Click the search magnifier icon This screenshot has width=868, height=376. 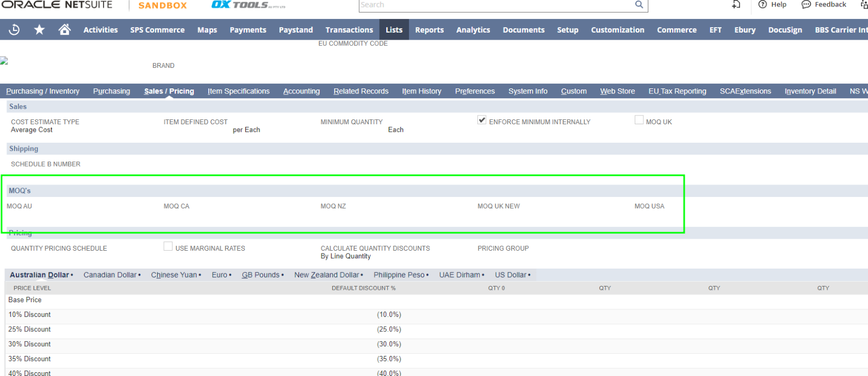tap(639, 5)
